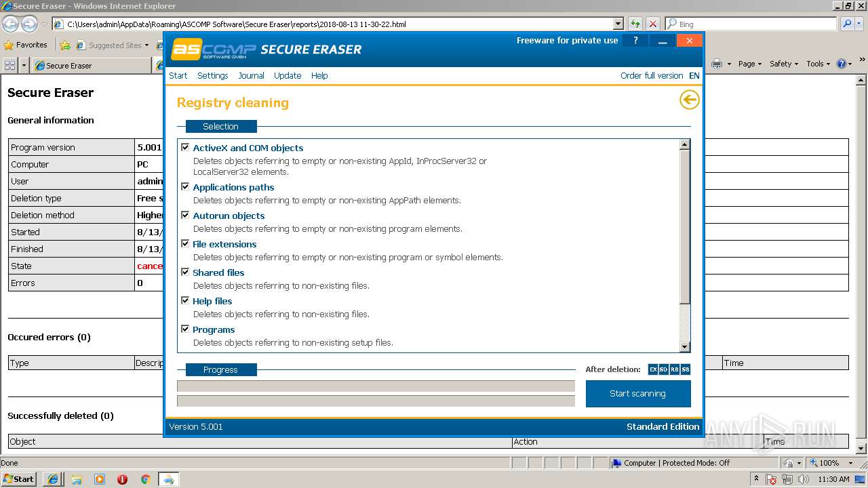Open search provider dropdown next to magnifier
Viewport: 868px width, 488px height.
point(860,24)
